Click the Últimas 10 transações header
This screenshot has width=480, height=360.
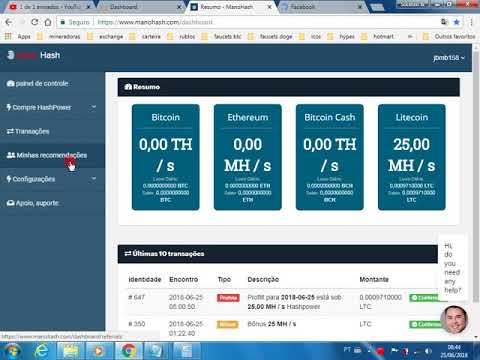(x=278, y=254)
